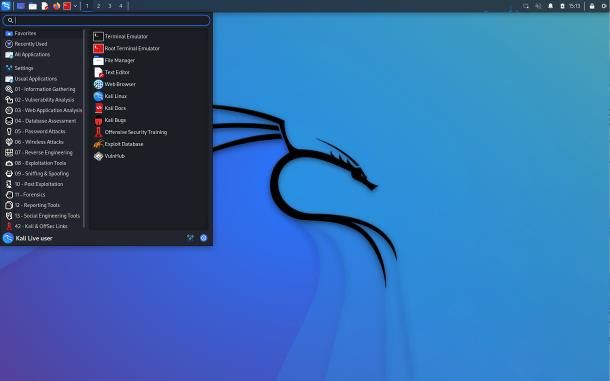Image resolution: width=610 pixels, height=381 pixels.
Task: Open the Usual Applications category
Action: click(42, 79)
